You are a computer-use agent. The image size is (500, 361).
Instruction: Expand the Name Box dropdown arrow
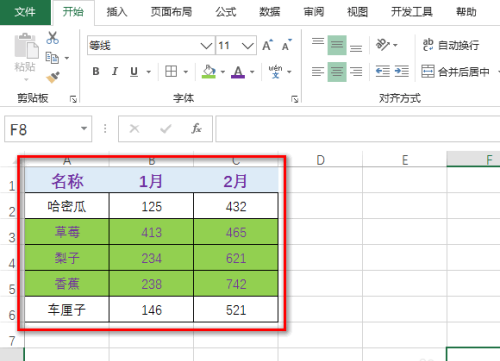tap(84, 129)
